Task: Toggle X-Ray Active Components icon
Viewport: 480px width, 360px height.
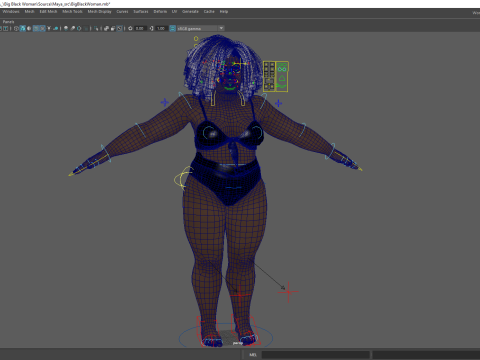Action: pos(113,28)
